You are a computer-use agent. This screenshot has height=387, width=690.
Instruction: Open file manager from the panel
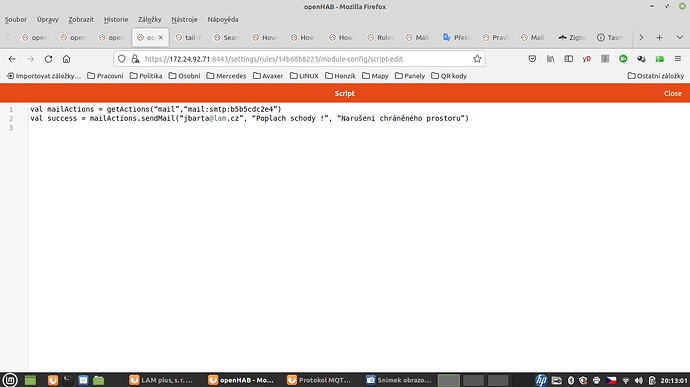point(99,380)
